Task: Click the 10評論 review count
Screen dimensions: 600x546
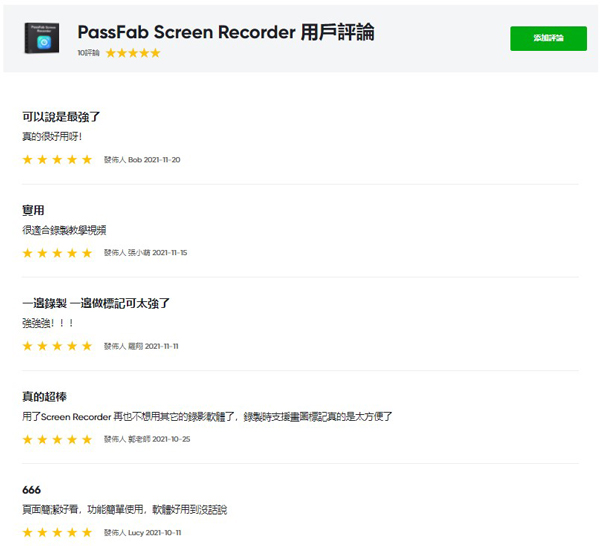Action: [x=89, y=53]
